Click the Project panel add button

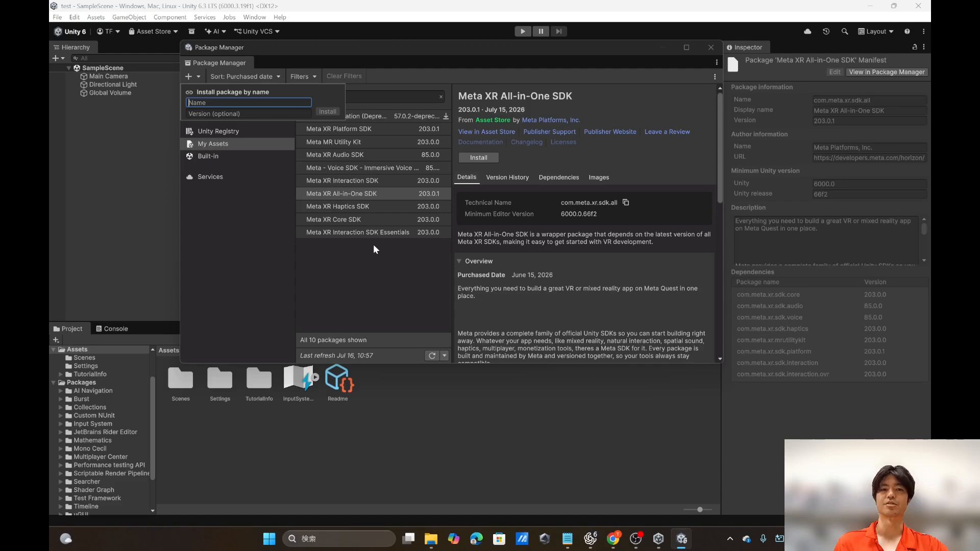(x=56, y=340)
